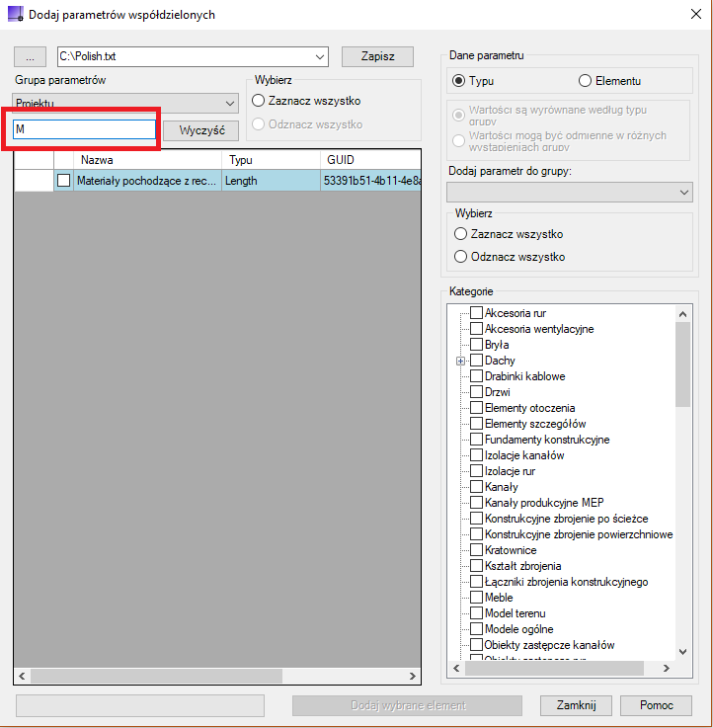Select the Typu radio button under Dane parametru
This screenshot has height=728, width=713.
click(458, 81)
